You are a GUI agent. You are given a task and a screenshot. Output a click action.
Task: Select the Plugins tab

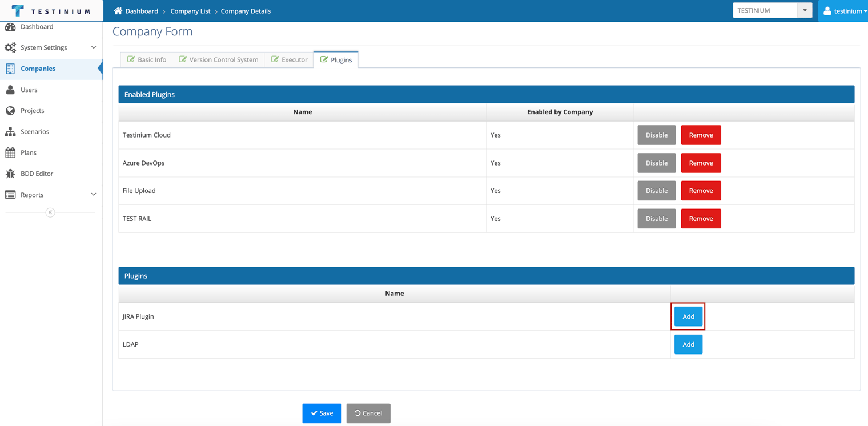point(336,59)
